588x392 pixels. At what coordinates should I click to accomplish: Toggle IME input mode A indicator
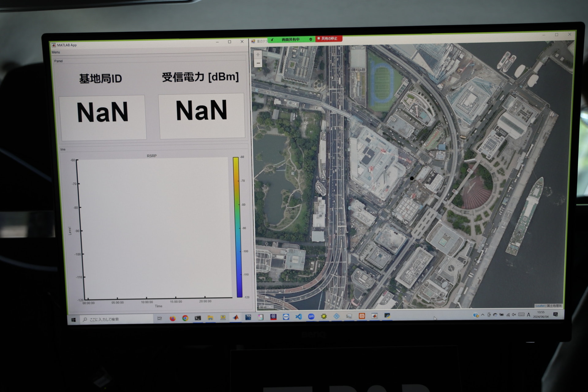coord(529,315)
